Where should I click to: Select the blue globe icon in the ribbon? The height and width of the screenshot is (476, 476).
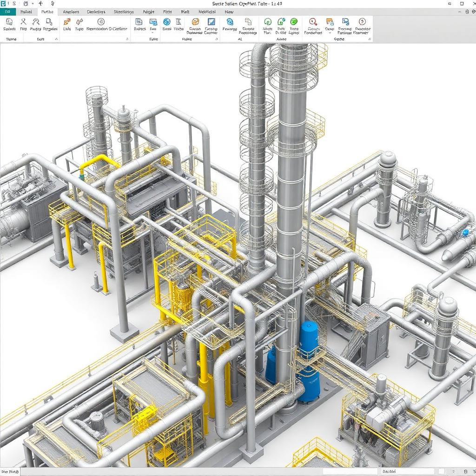[167, 21]
